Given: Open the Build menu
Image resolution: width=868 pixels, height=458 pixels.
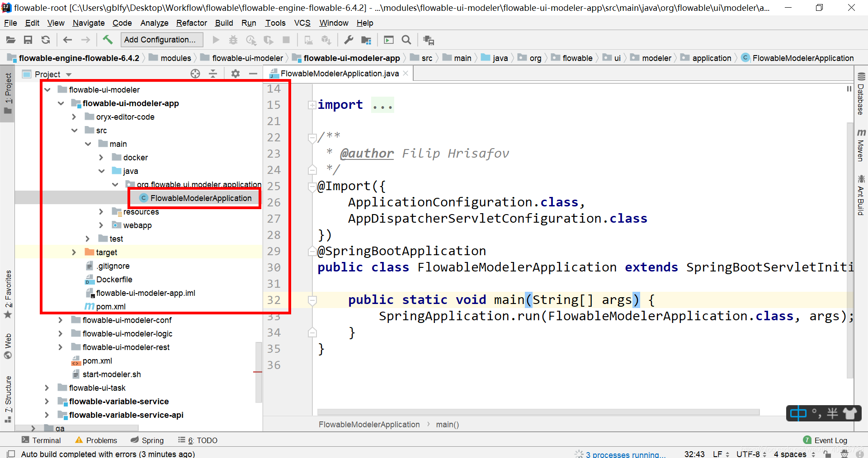Looking at the screenshot, I should pos(224,23).
